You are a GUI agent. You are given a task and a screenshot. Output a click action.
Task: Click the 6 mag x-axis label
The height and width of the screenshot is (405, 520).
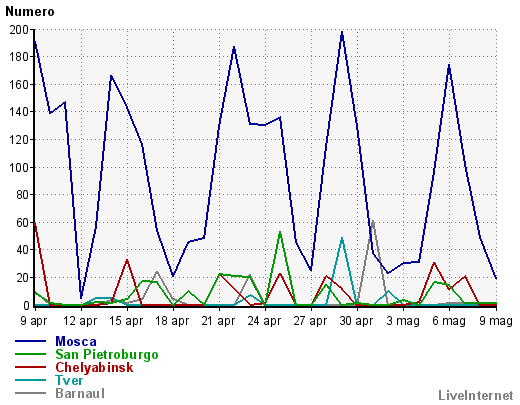coord(449,321)
